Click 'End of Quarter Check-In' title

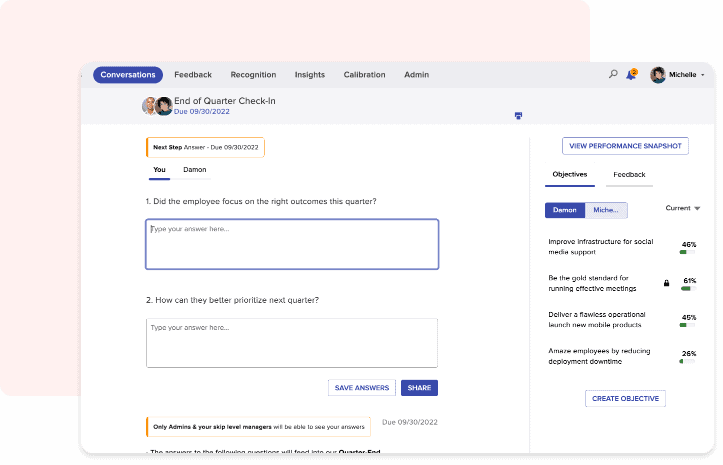click(x=225, y=101)
